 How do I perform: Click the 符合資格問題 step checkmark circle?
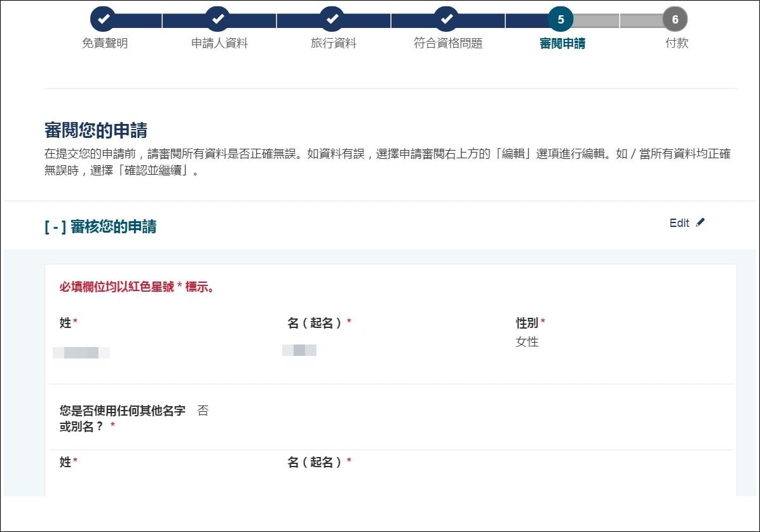coord(446,20)
